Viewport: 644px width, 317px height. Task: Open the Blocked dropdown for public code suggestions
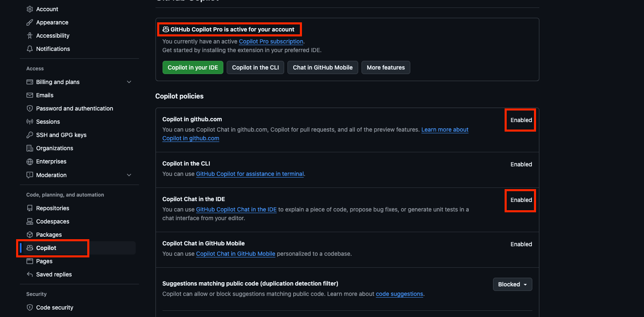tap(512, 284)
